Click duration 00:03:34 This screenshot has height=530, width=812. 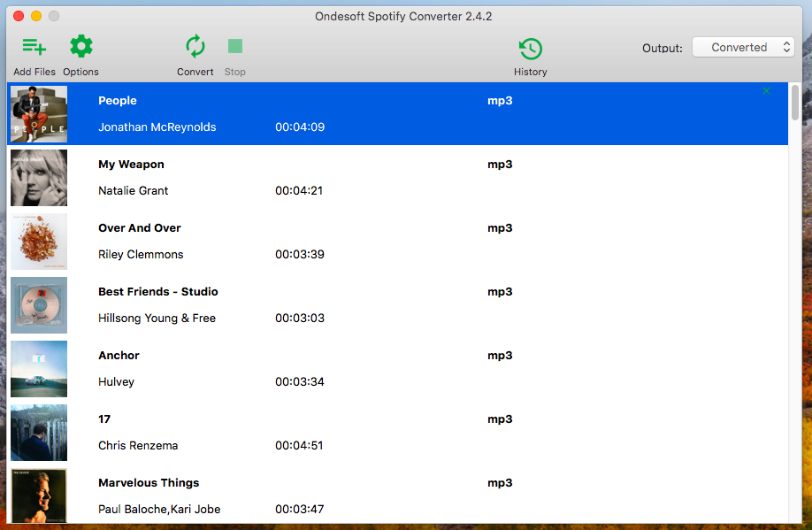click(x=299, y=382)
